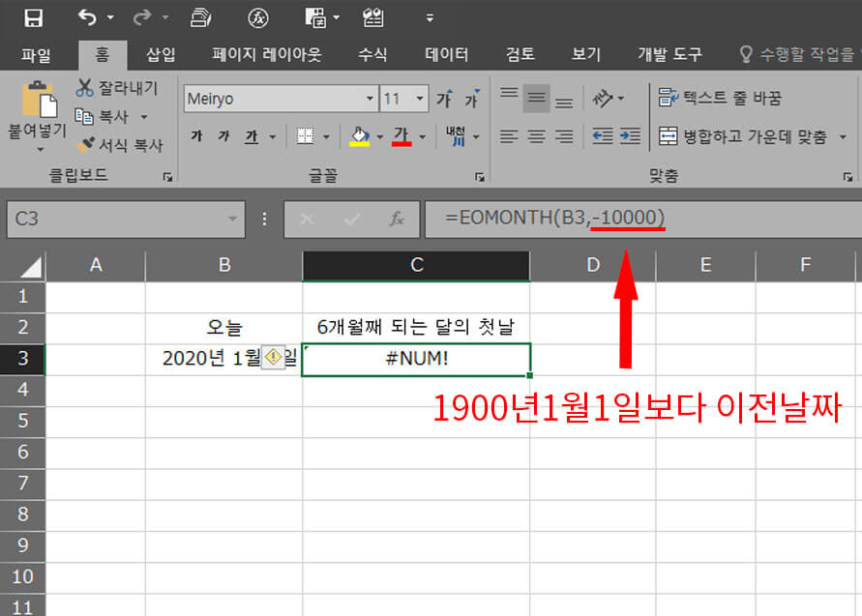Pick the red font color swatch
This screenshot has height=616, width=862.
(x=402, y=144)
